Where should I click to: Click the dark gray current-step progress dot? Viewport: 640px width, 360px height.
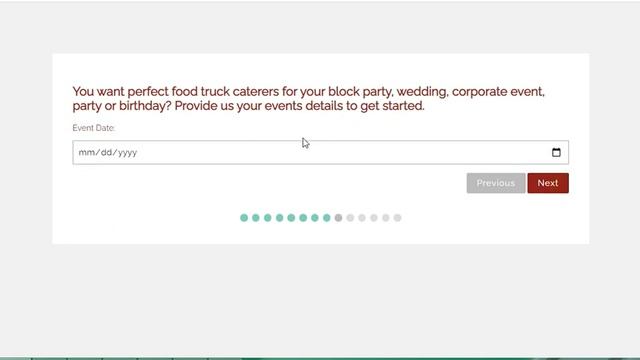(338, 218)
